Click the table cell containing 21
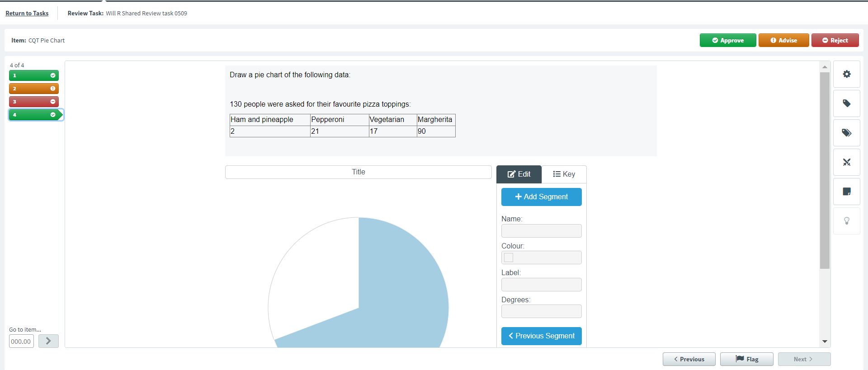The height and width of the screenshot is (370, 868). [340, 131]
